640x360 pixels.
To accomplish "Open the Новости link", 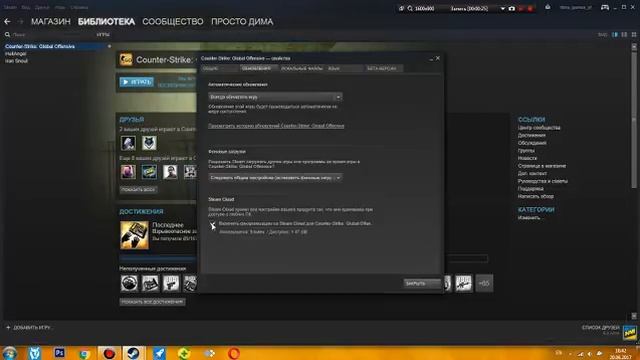I will [x=527, y=158].
